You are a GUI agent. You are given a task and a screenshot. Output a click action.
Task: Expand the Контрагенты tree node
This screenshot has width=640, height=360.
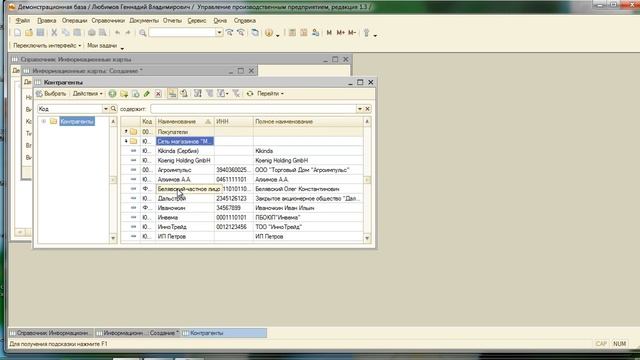pos(44,121)
